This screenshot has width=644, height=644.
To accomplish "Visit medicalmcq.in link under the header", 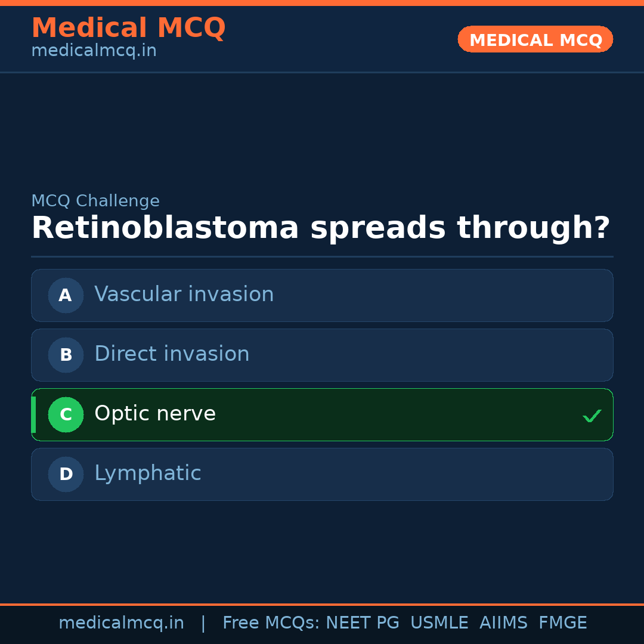I will 94,51.
